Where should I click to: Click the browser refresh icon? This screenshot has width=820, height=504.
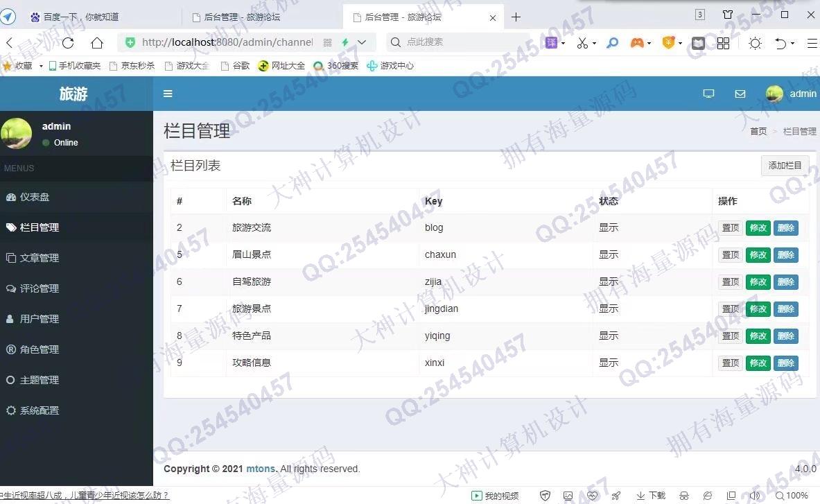click(x=68, y=43)
